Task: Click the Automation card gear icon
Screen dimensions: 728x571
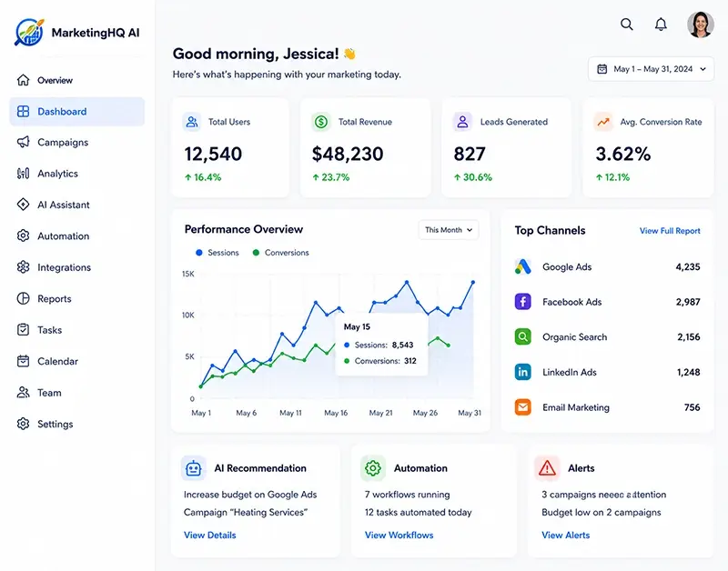Action: pyautogui.click(x=373, y=468)
